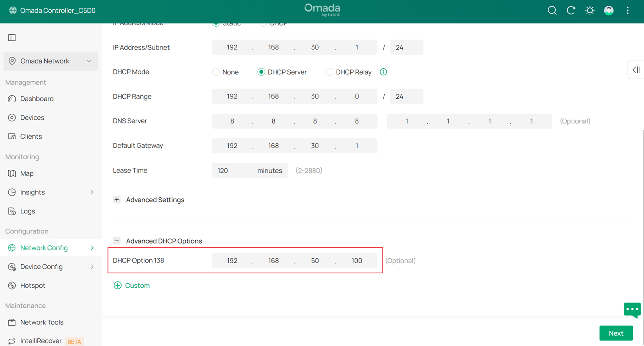The image size is (644, 346).
Task: Click the search icon in the top bar
Action: pos(552,10)
